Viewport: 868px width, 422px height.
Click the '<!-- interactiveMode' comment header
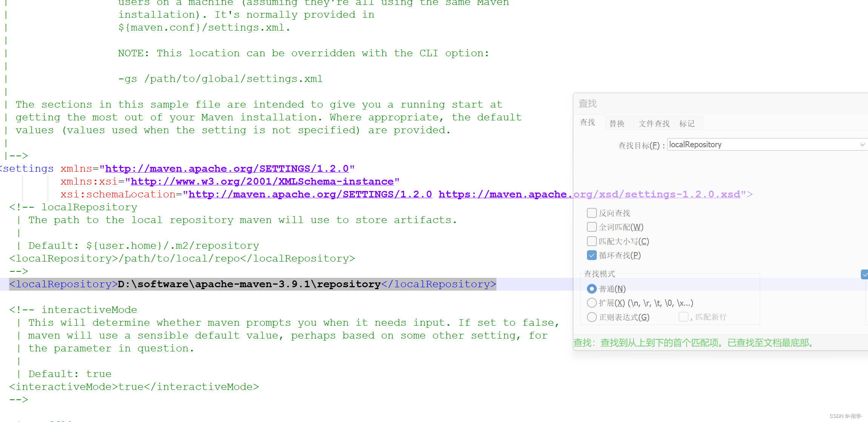73,310
